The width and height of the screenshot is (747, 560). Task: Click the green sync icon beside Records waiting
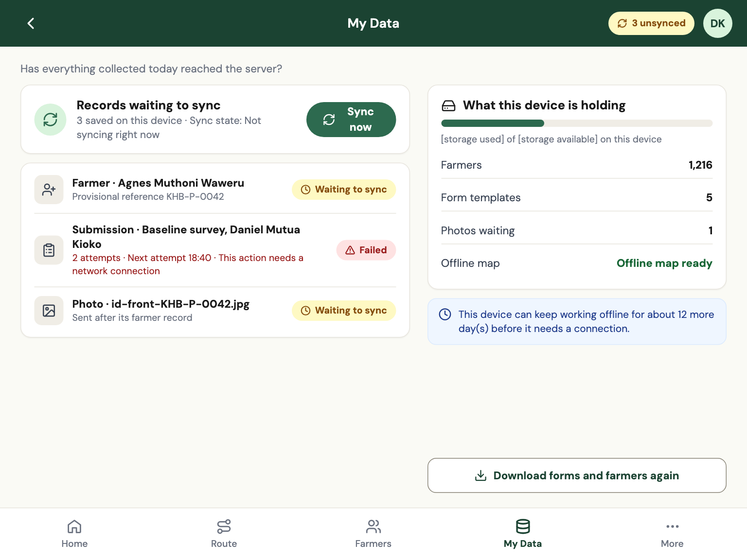pos(50,120)
